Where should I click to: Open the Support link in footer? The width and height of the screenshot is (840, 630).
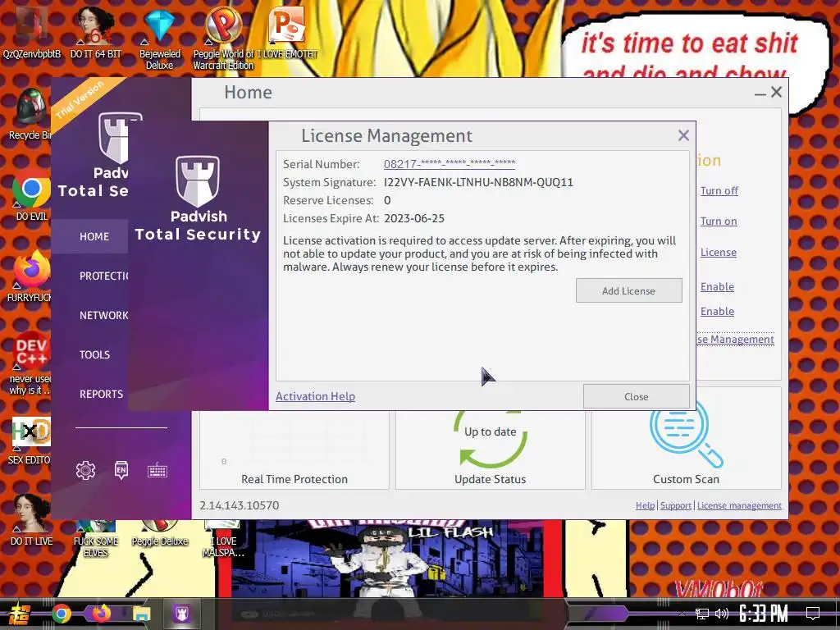[676, 505]
